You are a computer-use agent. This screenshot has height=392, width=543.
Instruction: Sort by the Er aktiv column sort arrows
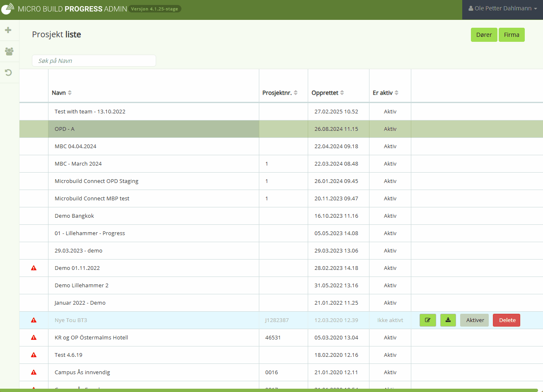396,93
